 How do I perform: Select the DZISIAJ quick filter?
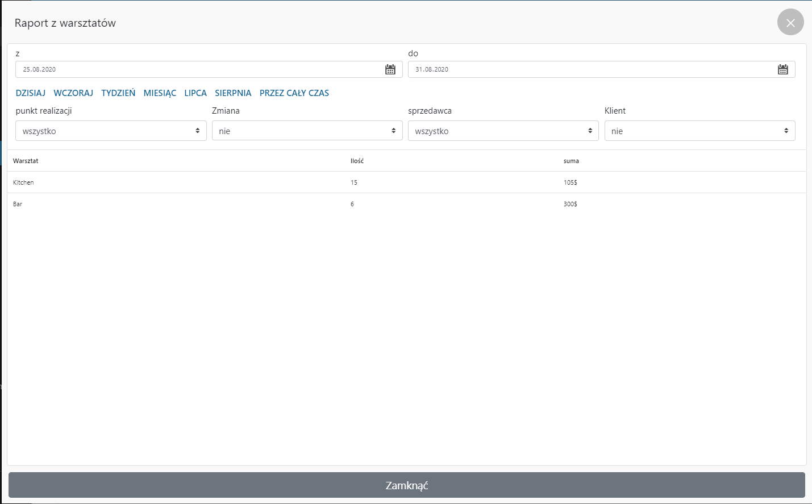pyautogui.click(x=31, y=93)
